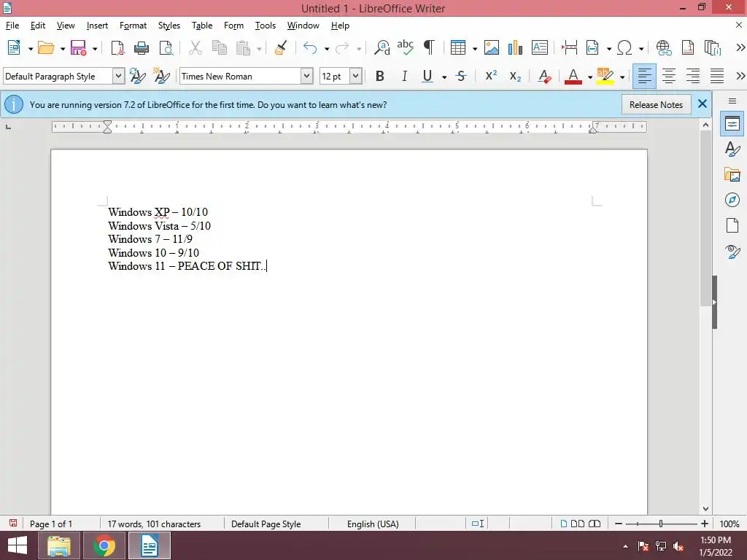Click the zoom in plus button
Screen dimensions: 747x560
[705, 524]
